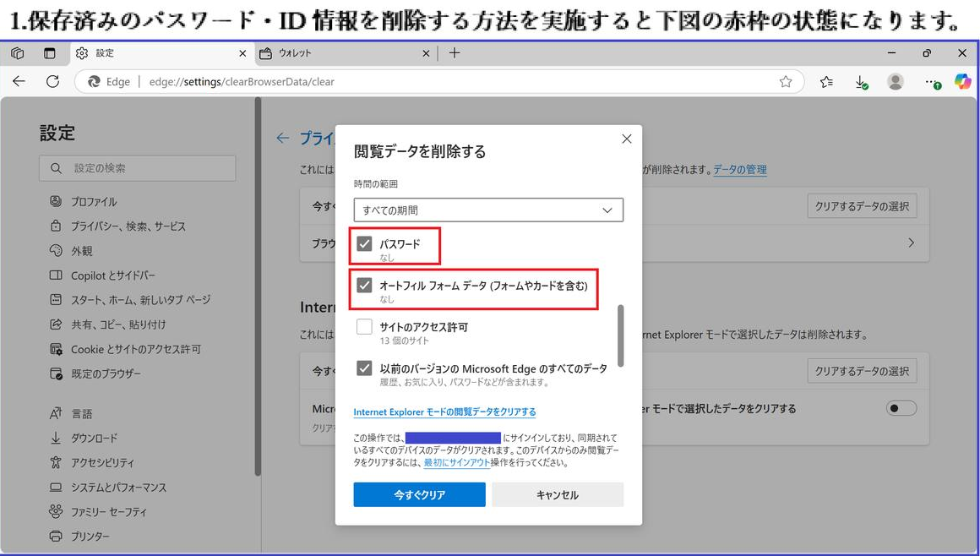Open the すべての期間 time range dropdown

pos(488,210)
